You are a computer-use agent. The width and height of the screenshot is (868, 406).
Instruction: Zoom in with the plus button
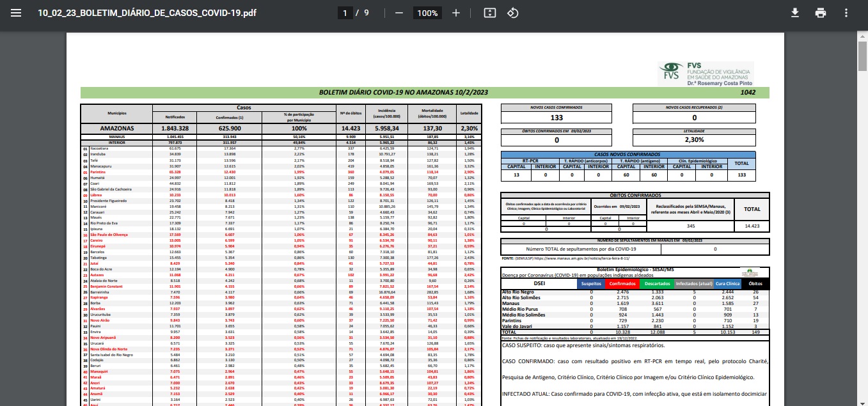456,13
